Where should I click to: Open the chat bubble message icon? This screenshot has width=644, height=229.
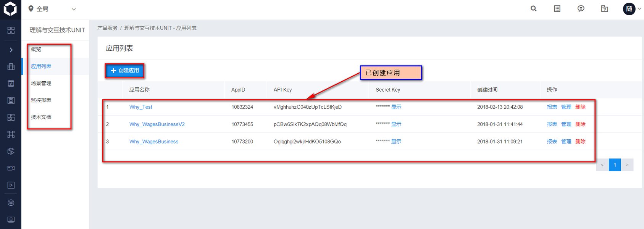[581, 8]
